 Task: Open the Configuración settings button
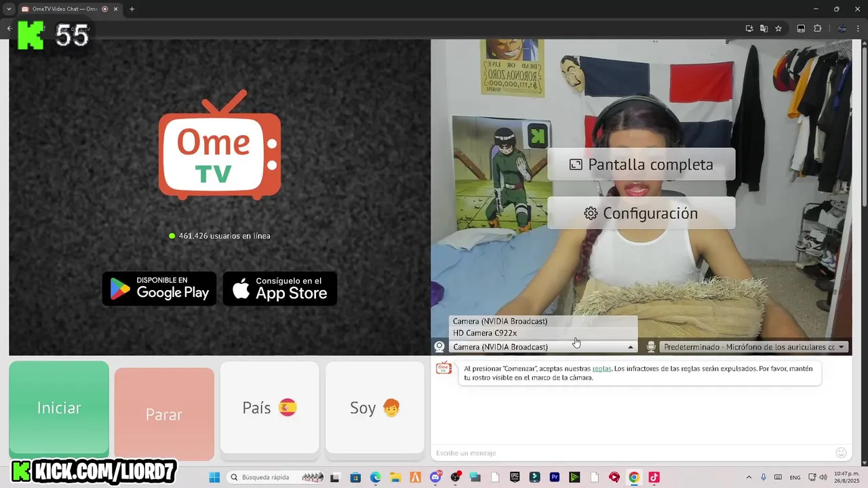pos(642,213)
